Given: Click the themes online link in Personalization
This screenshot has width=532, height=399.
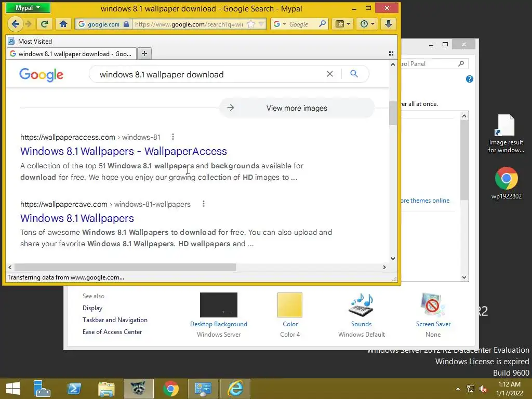Looking at the screenshot, I should (x=425, y=201).
